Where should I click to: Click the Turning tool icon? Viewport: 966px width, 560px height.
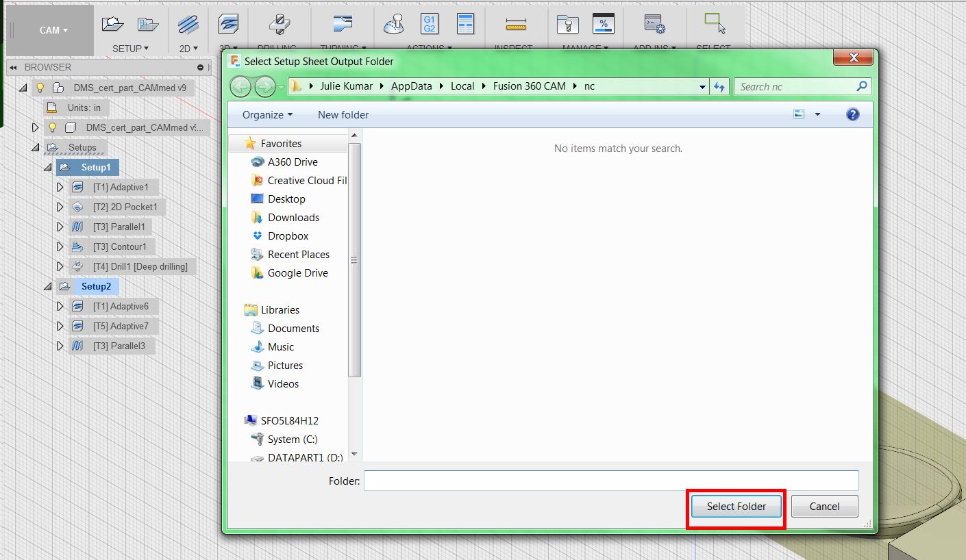coord(342,25)
